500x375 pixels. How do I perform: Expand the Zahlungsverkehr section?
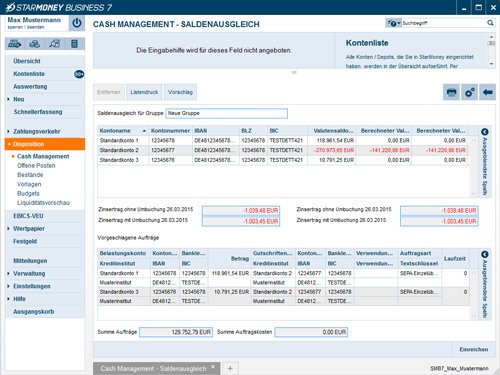coord(37,131)
